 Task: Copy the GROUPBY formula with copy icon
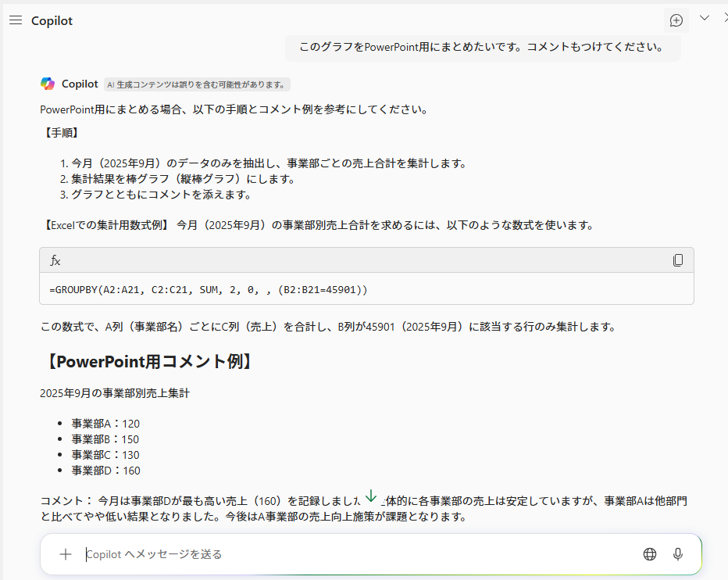677,260
